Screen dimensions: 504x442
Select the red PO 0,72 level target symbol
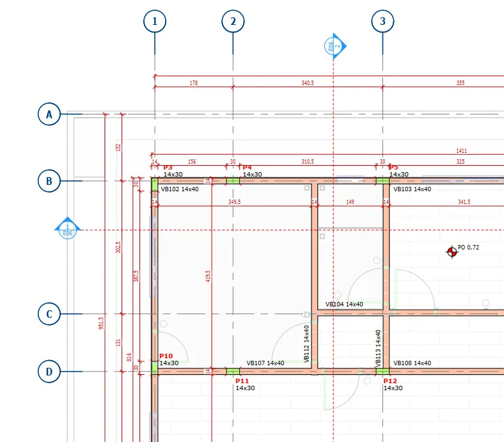(x=452, y=251)
